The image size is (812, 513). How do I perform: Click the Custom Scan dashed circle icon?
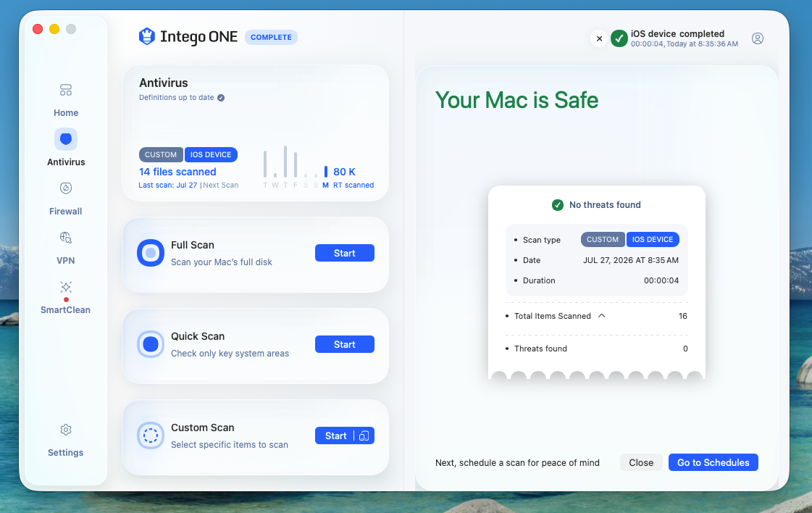pyautogui.click(x=151, y=435)
